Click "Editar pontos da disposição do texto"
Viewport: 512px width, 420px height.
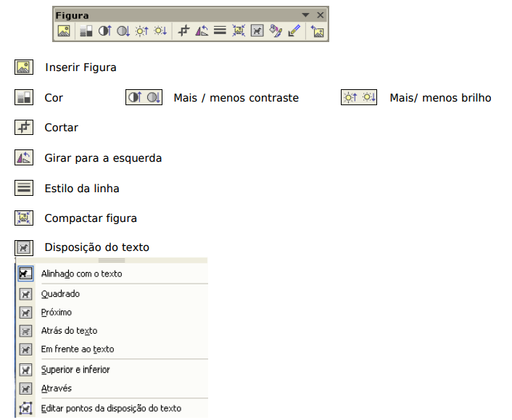[x=111, y=408]
